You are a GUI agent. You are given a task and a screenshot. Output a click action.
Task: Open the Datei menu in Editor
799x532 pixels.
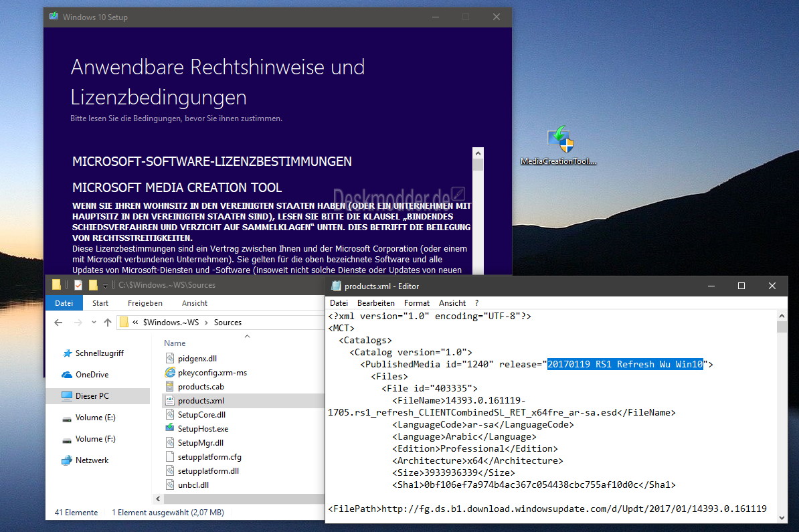(339, 303)
